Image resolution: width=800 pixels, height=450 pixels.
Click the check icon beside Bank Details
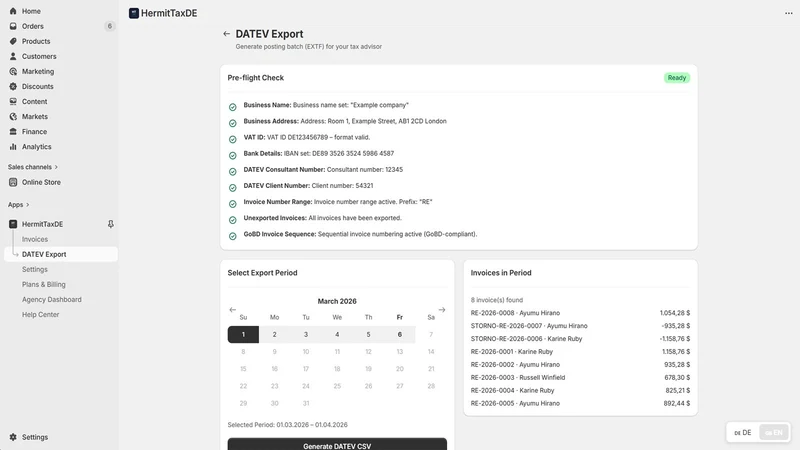click(233, 156)
